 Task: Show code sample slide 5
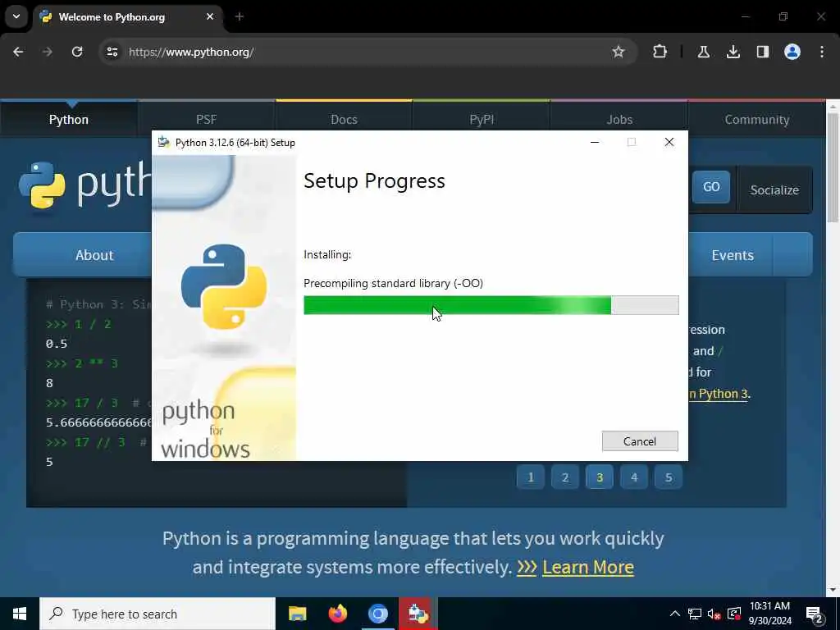(668, 477)
